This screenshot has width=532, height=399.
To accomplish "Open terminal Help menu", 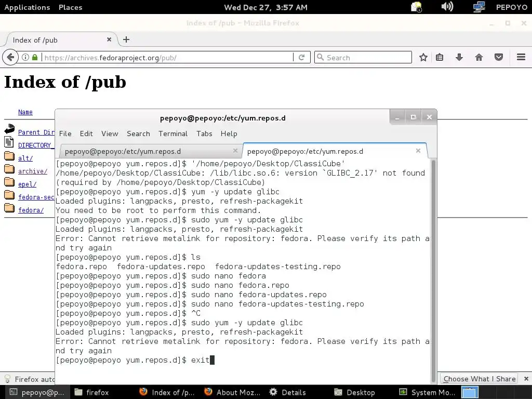I will [229, 134].
